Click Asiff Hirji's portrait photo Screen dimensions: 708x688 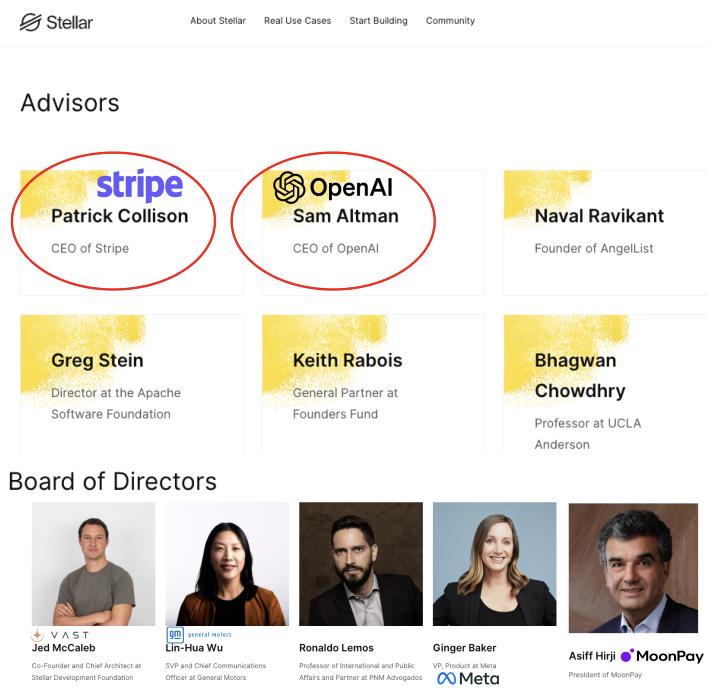[x=633, y=568]
